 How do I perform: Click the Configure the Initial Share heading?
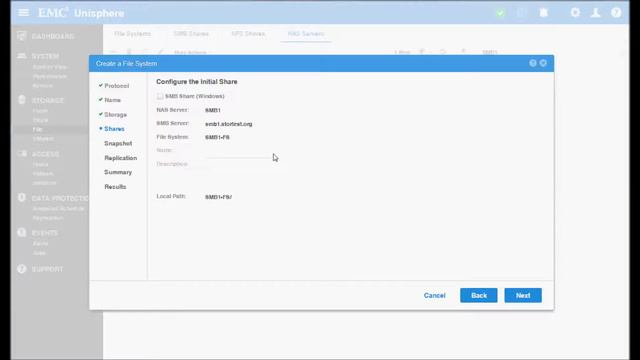196,82
